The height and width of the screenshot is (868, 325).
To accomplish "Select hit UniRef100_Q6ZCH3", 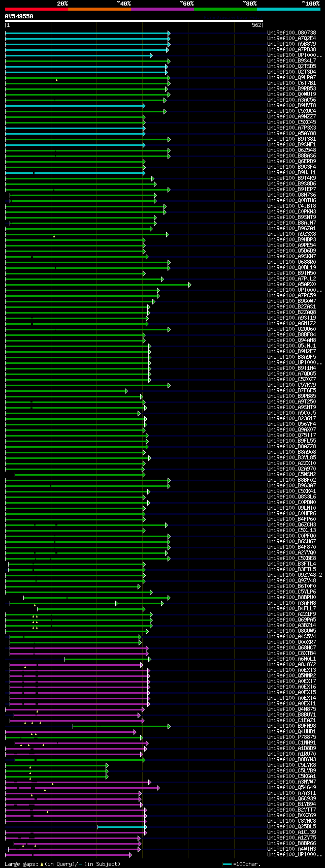I will pyautogui.click(x=291, y=525).
